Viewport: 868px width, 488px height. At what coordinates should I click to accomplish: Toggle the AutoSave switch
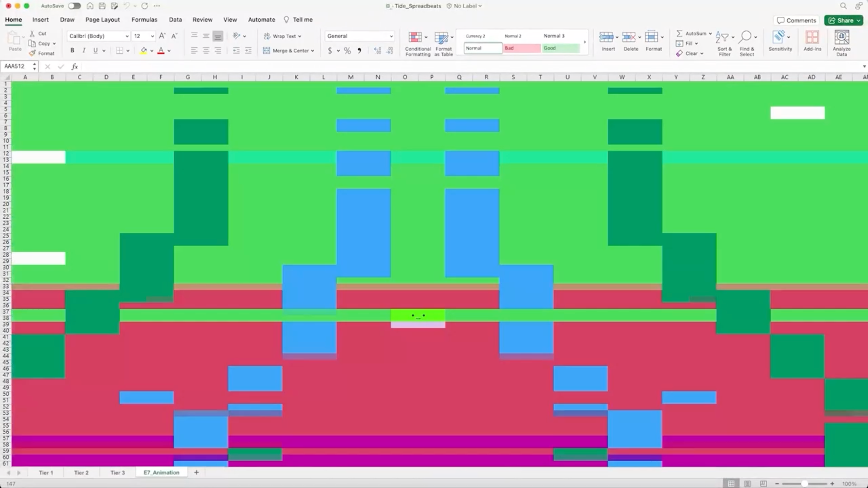click(75, 6)
